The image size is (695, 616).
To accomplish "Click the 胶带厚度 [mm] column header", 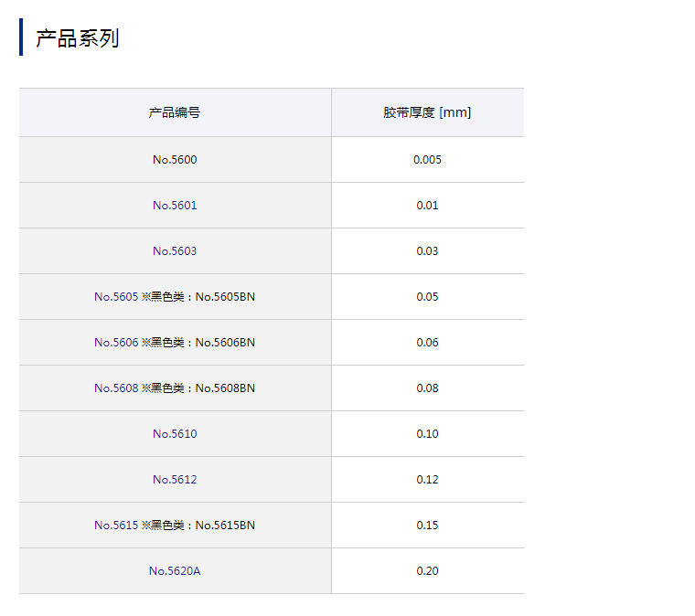I will [427, 113].
